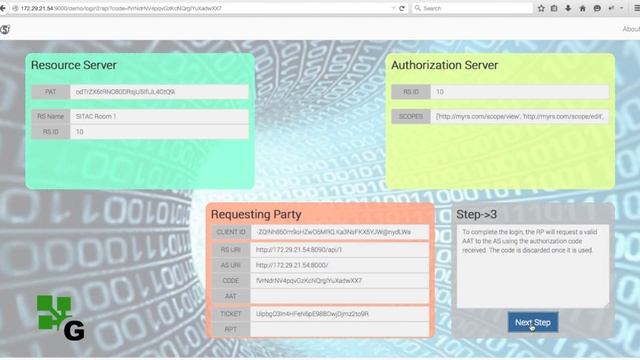640x360 pixels.
Task: Click the TICKET field value
Action: [x=340, y=314]
